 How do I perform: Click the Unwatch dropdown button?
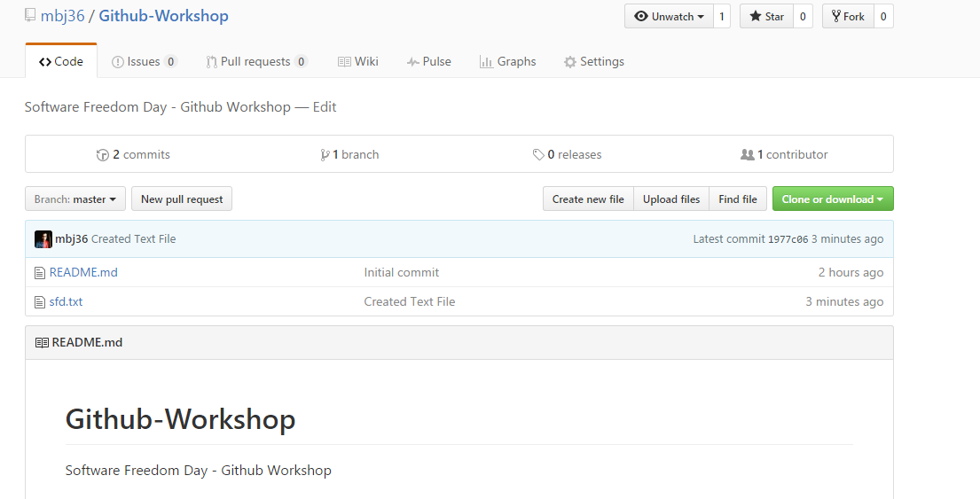(x=669, y=16)
